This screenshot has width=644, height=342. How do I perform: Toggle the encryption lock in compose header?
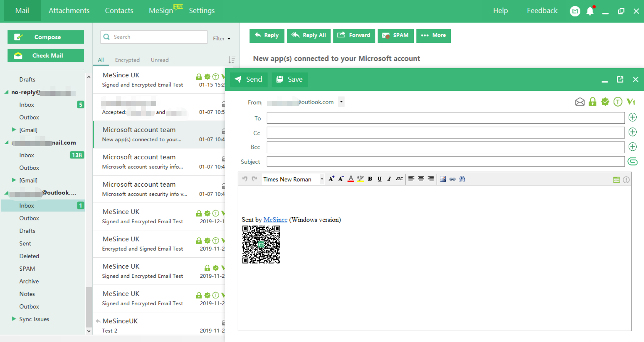(592, 102)
